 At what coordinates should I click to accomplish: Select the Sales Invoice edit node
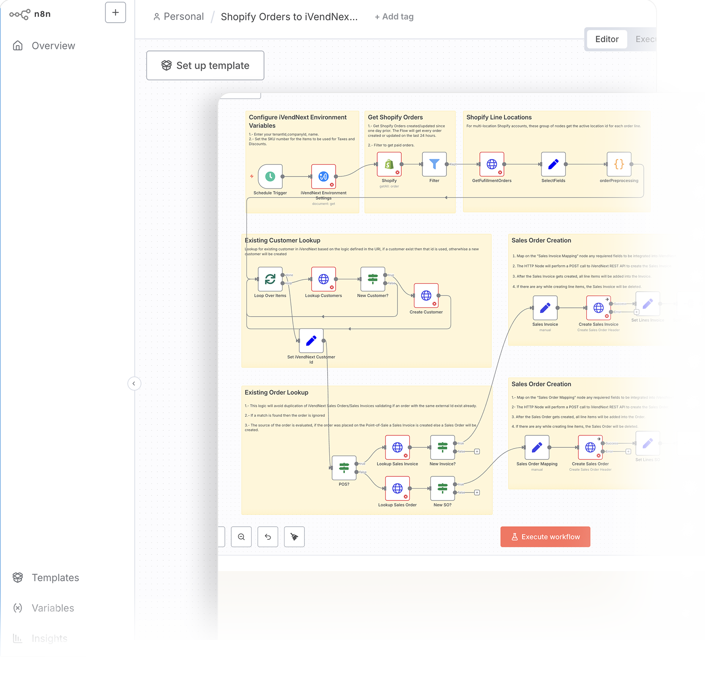[545, 308]
